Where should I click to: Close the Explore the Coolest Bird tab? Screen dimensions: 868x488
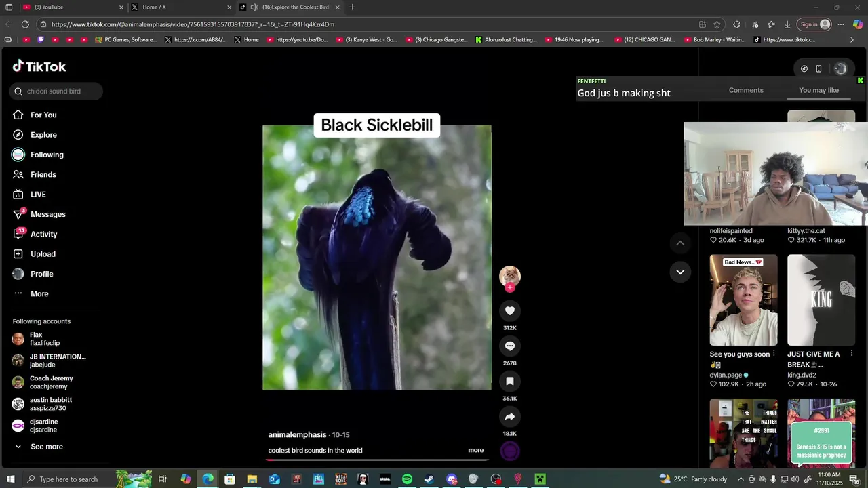click(338, 7)
